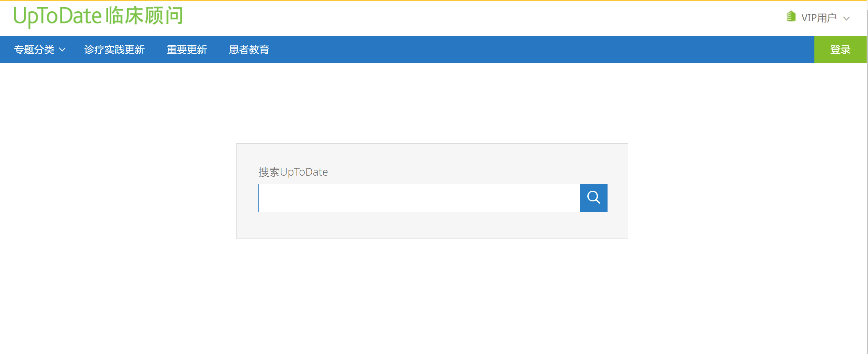The width and height of the screenshot is (868, 354).
Task: Click the green VIP user building icon
Action: [x=791, y=16]
